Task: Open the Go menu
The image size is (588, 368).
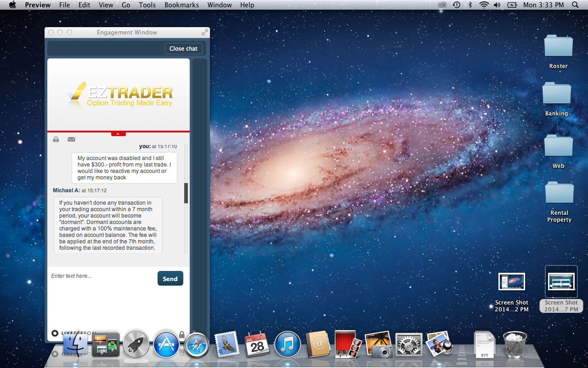Action: pos(126,5)
